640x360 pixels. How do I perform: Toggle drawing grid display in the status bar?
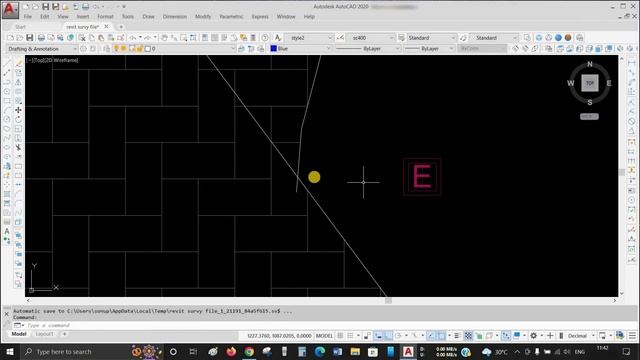point(340,336)
